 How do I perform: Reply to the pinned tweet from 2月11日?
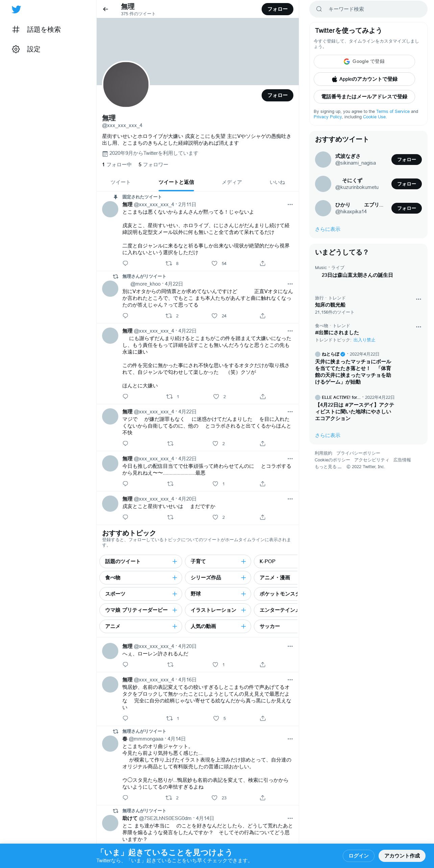pos(125,263)
